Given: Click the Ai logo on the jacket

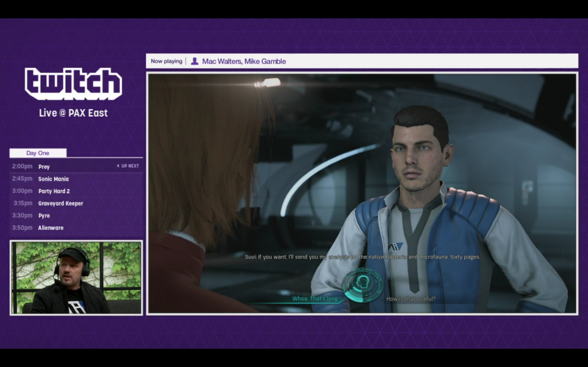Looking at the screenshot, I should click(x=395, y=247).
